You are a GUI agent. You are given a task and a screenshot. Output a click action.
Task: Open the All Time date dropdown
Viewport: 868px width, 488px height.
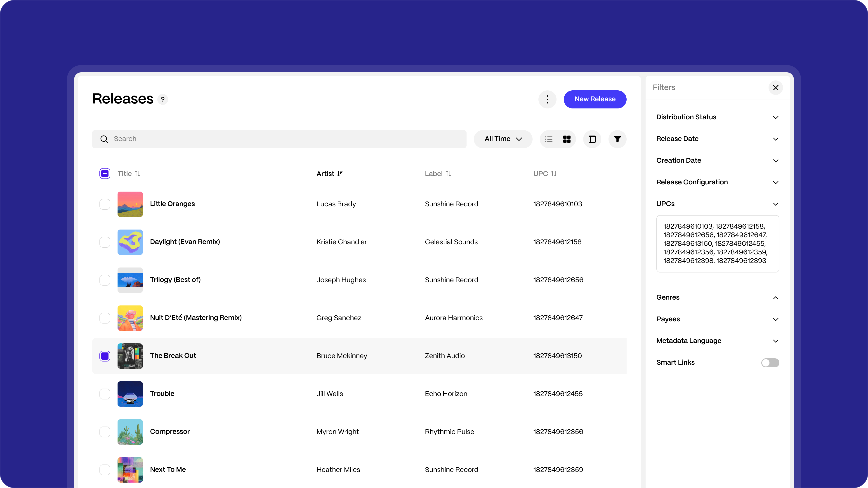(x=503, y=139)
